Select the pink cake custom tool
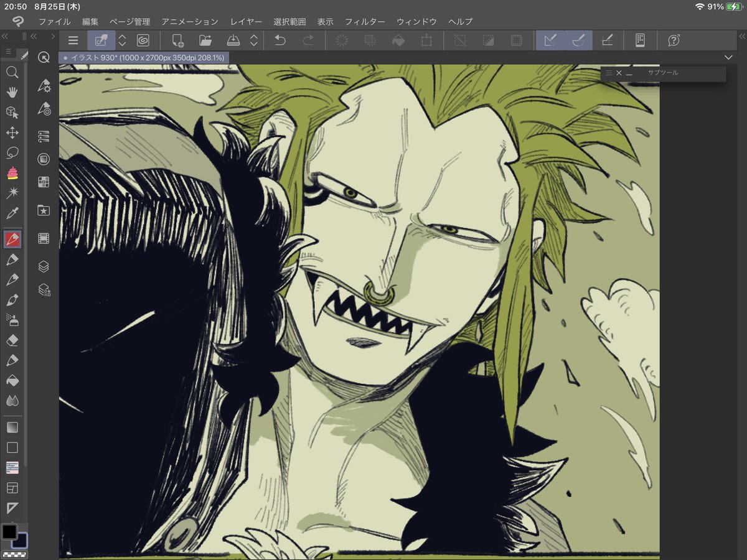This screenshot has width=747, height=560. (12, 174)
